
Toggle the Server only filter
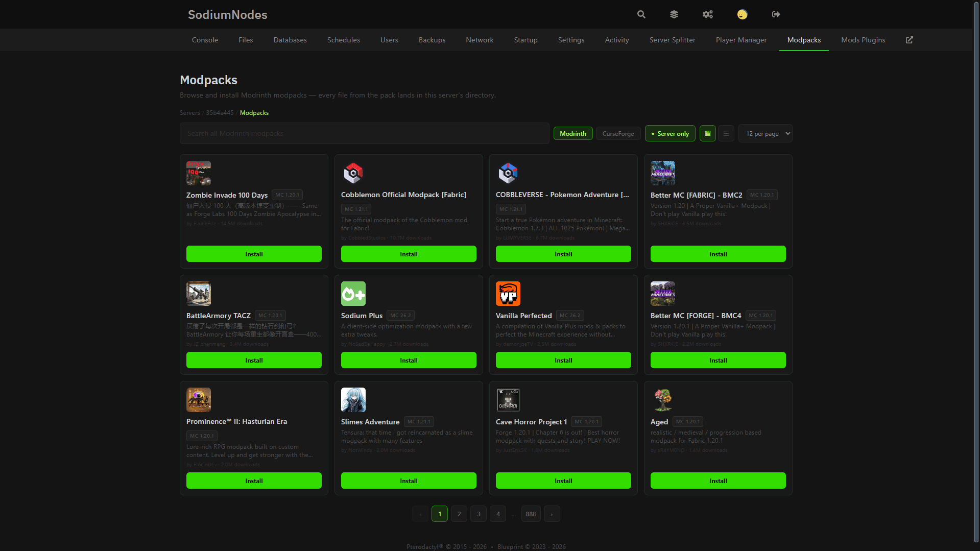(670, 133)
